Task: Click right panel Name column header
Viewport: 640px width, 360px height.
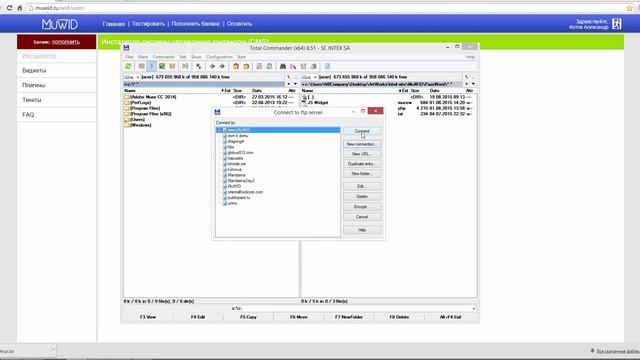Action: [307, 91]
